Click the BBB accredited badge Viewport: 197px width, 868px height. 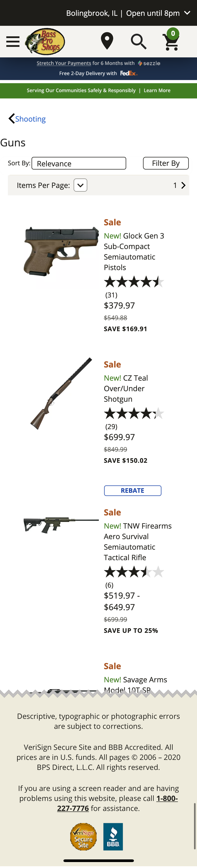113,836
